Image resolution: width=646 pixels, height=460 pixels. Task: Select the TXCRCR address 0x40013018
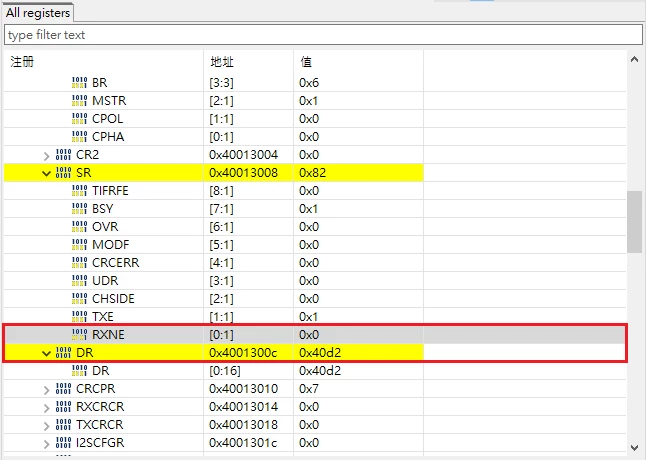pyautogui.click(x=243, y=424)
